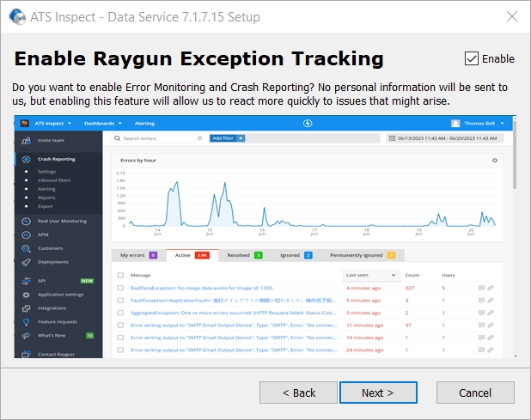Click the ATS Inspect logo in blue bar
Viewport: 531px width, 420px height.
coord(25,123)
